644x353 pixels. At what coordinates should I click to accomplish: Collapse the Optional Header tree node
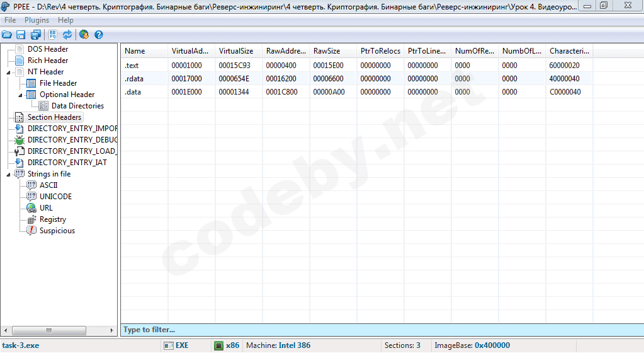click(20, 95)
